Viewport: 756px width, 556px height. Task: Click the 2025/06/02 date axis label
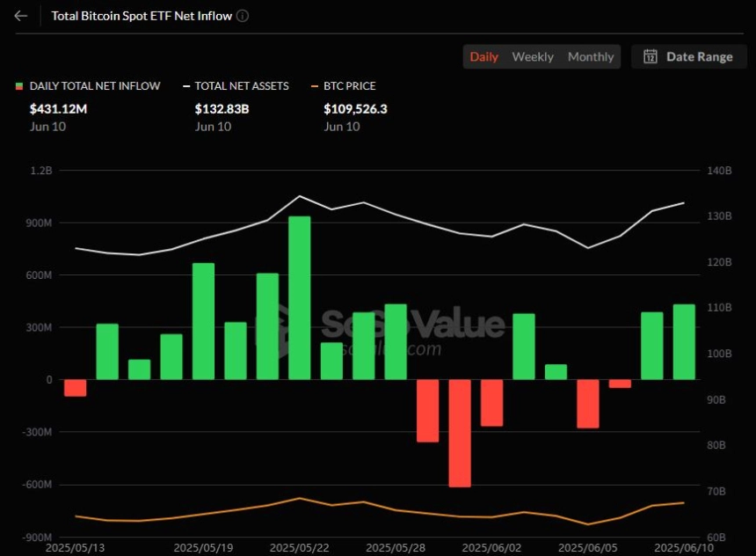click(x=491, y=548)
